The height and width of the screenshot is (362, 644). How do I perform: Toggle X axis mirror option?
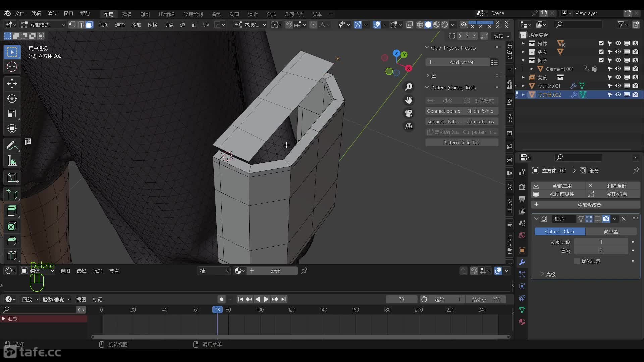(x=460, y=36)
